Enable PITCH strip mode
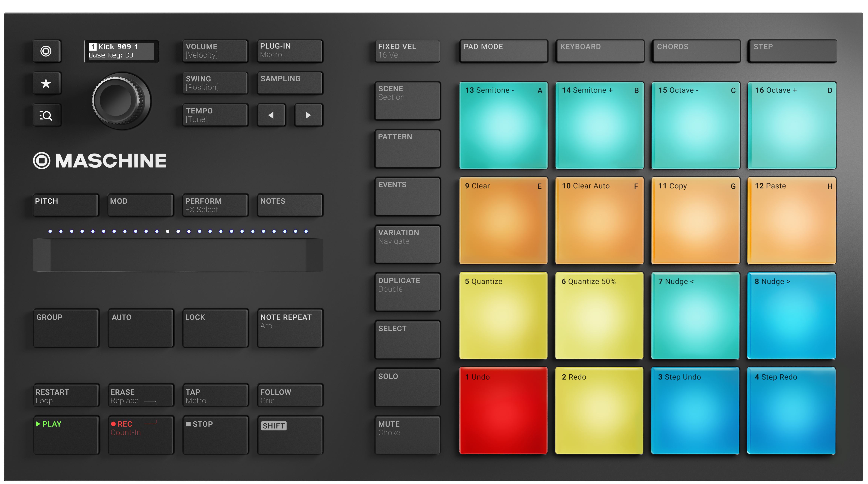The image size is (868, 484). (x=66, y=205)
